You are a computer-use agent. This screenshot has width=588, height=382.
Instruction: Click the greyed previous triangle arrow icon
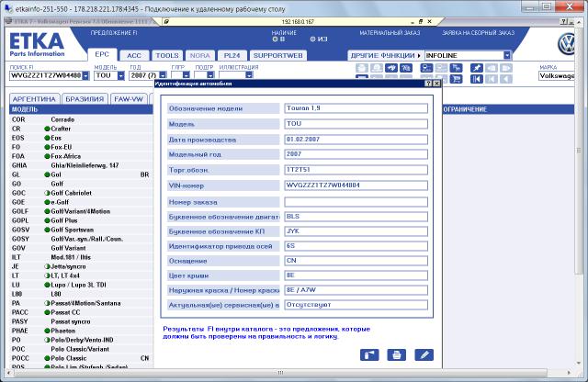506,79
